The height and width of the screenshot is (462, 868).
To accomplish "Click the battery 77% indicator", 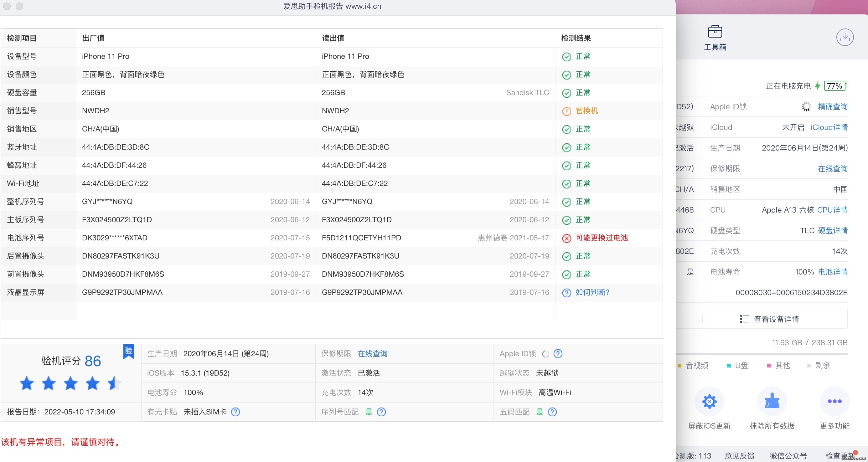I will [x=835, y=86].
